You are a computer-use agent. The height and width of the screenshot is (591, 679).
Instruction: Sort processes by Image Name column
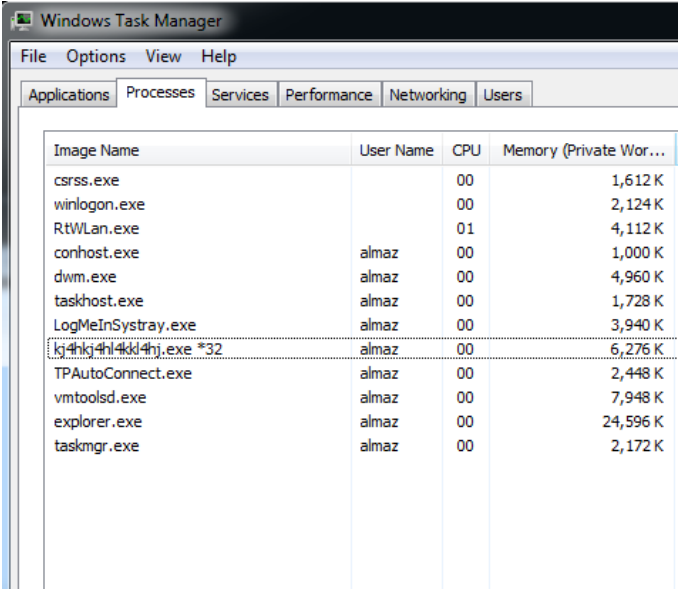pos(96,151)
